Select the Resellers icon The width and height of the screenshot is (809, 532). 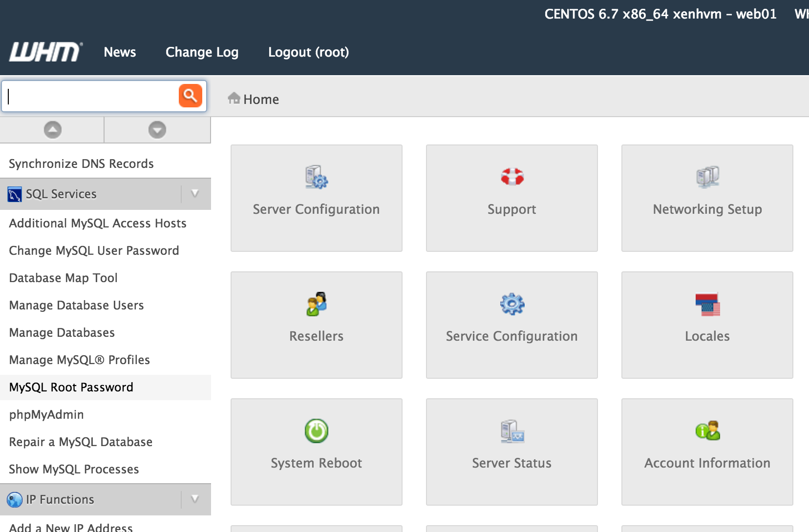316,304
